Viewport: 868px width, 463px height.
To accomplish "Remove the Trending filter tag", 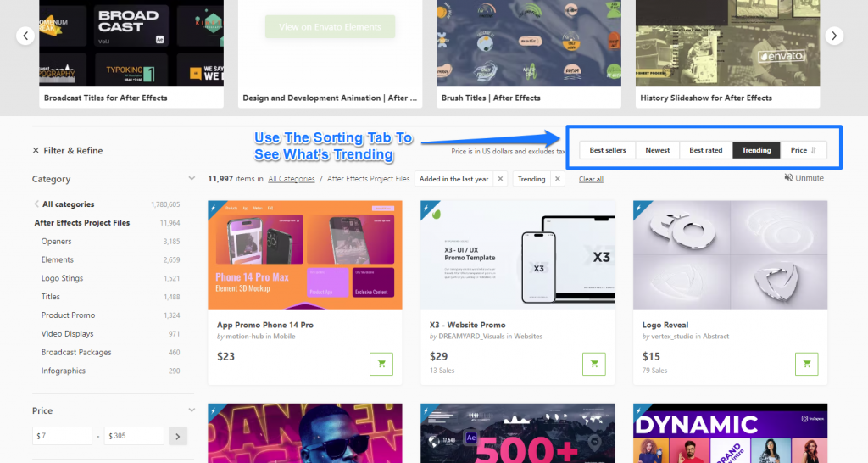I will pos(558,179).
